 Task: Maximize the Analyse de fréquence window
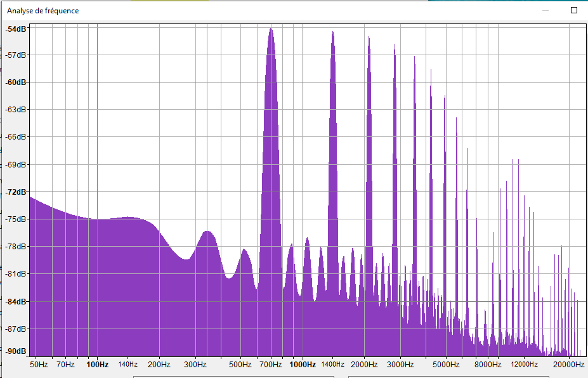(574, 11)
